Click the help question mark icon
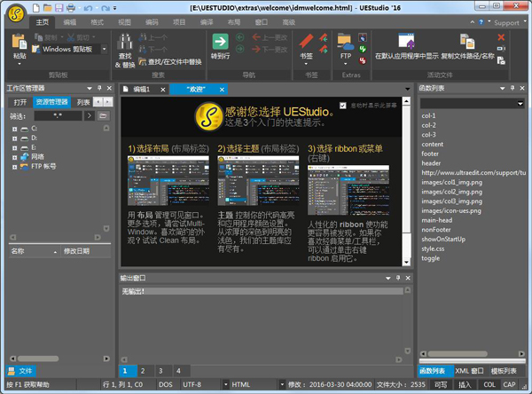Screen dimensions: 532x394 [x=481, y=22]
